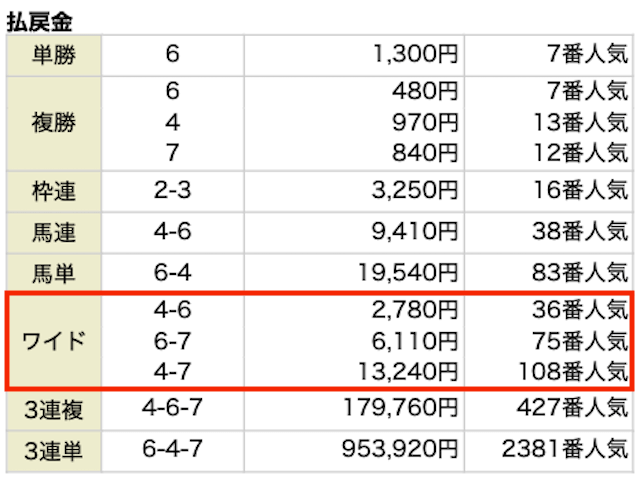Select the ワイド label cell

click(54, 341)
